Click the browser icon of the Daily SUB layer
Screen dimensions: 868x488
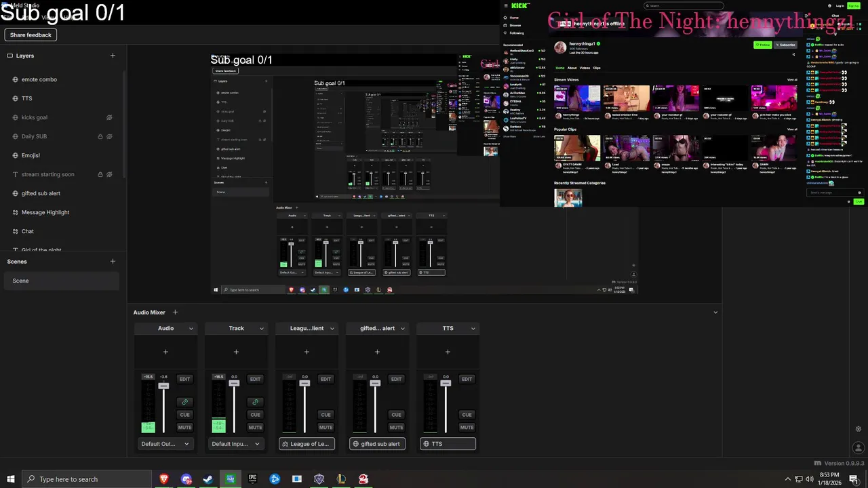click(x=15, y=136)
